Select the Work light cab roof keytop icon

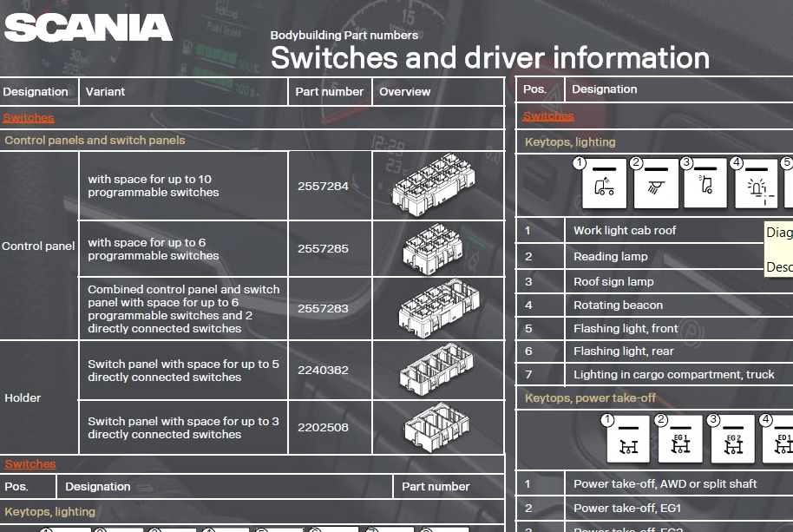click(603, 183)
